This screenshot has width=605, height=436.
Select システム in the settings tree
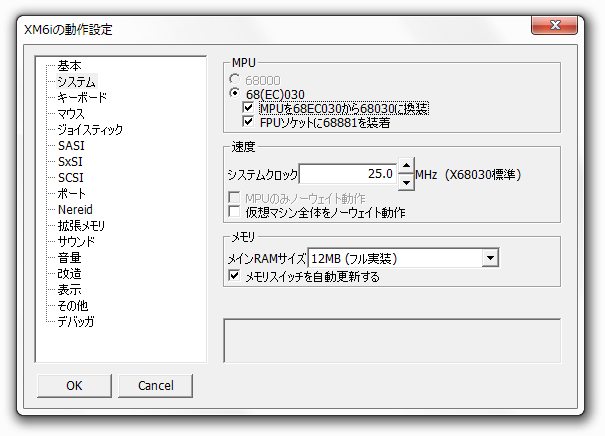click(x=76, y=81)
